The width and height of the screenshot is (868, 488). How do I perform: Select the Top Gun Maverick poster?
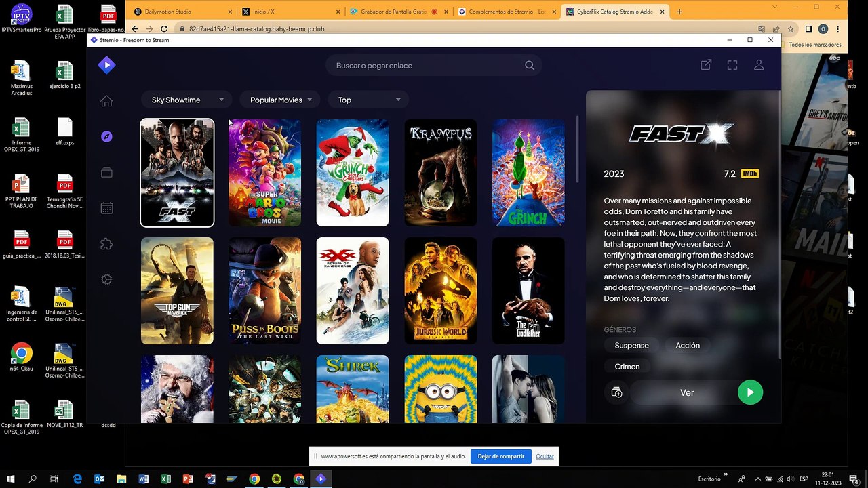[x=177, y=291]
